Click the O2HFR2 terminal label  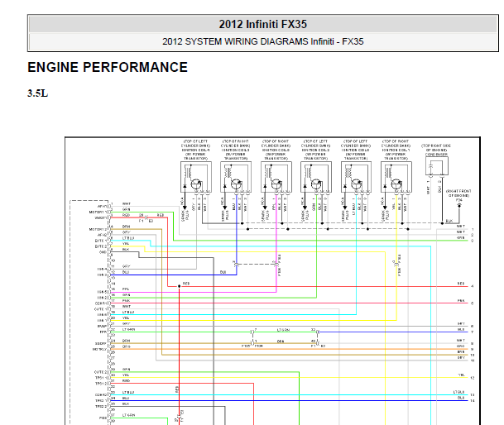click(101, 394)
